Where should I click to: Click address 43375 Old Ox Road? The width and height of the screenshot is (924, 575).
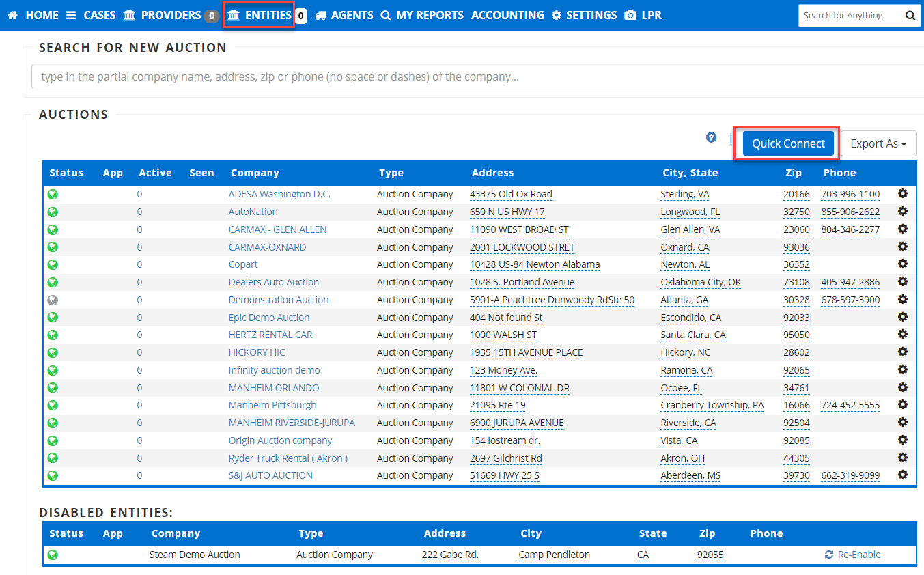tap(511, 194)
